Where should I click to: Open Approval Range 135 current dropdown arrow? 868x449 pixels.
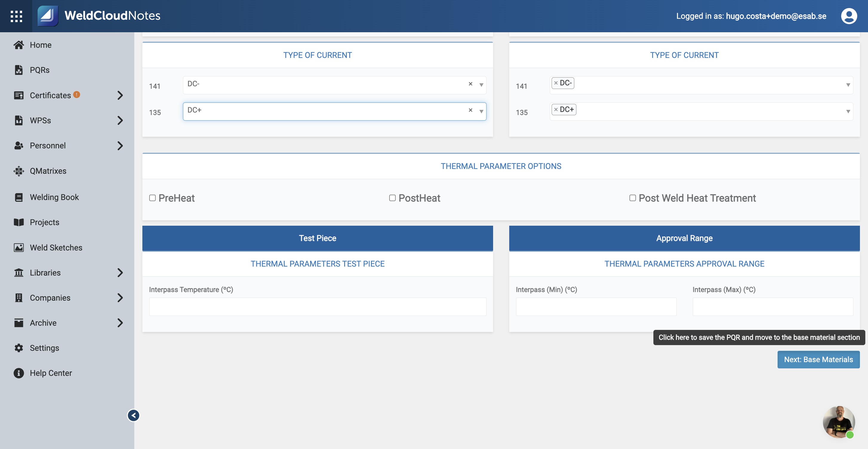pyautogui.click(x=848, y=111)
